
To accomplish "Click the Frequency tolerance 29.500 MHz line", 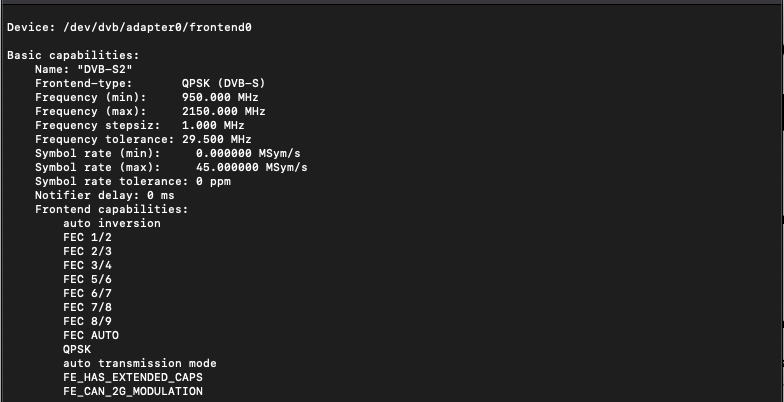I will [x=143, y=139].
